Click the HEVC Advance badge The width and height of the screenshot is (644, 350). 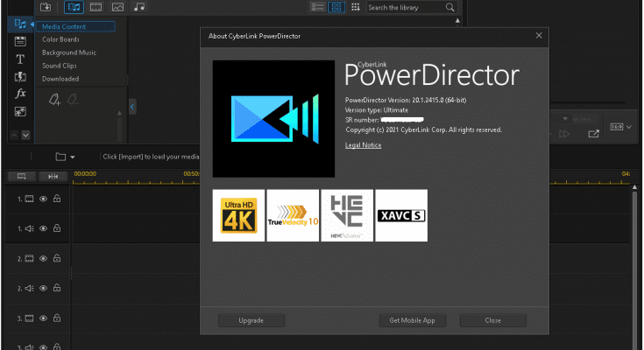[x=347, y=215]
